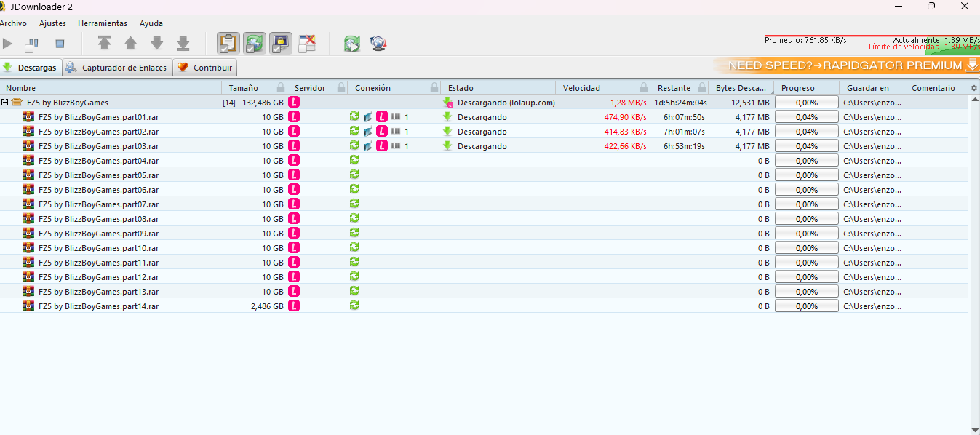
Task: Stop all downloads with the stop icon
Action: 60,44
